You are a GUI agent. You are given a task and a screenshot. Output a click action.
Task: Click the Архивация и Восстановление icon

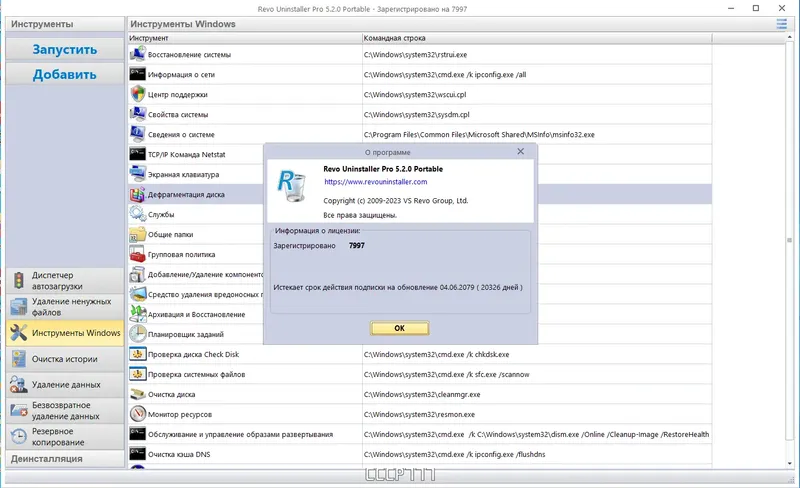click(137, 314)
